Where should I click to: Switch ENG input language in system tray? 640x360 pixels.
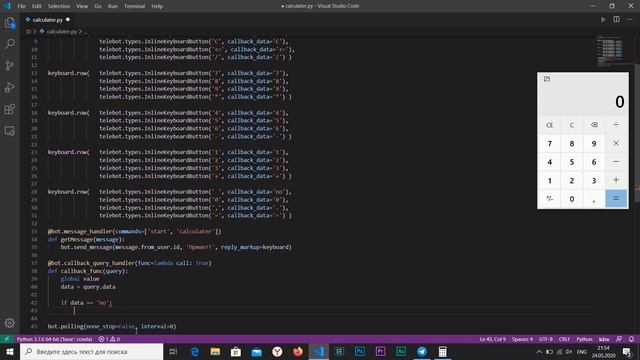pos(581,351)
